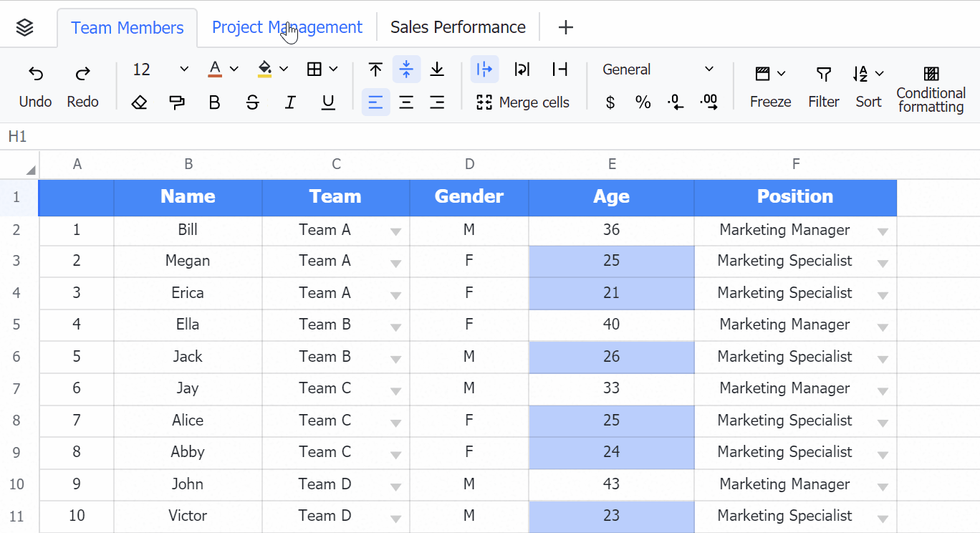Open Bill's Team A dropdown arrow

point(395,231)
